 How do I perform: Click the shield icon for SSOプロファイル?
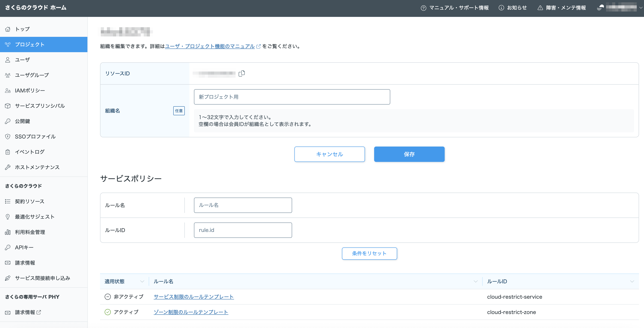(8, 137)
